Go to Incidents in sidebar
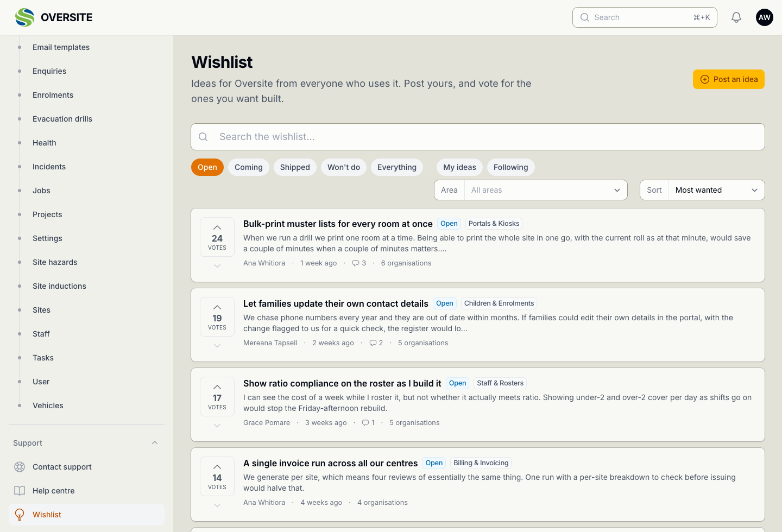782x532 pixels. [49, 167]
